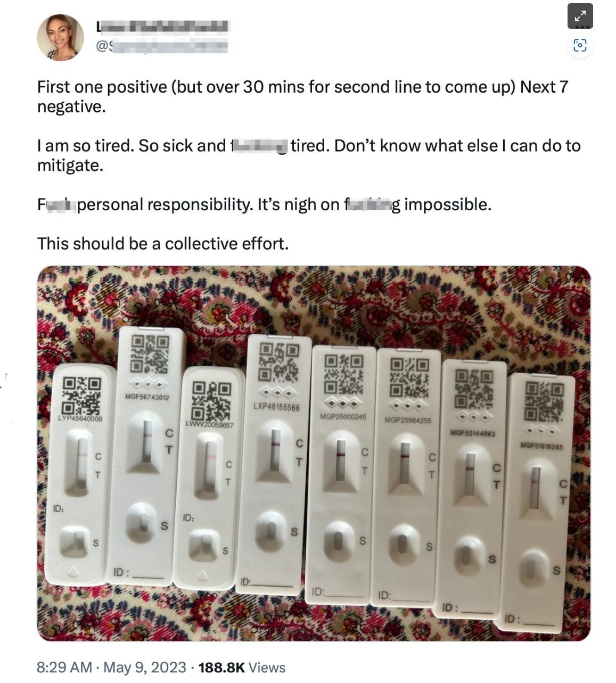Viewport: 616px width, 683px height.
Task: Open the blurred @ username handle
Action: click(x=162, y=46)
